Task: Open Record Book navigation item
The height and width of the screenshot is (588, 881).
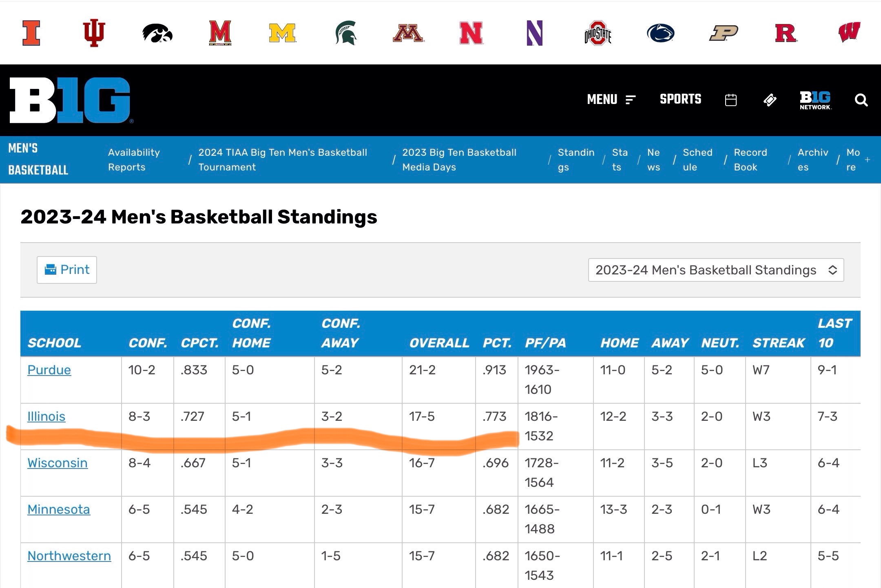Action: click(750, 160)
